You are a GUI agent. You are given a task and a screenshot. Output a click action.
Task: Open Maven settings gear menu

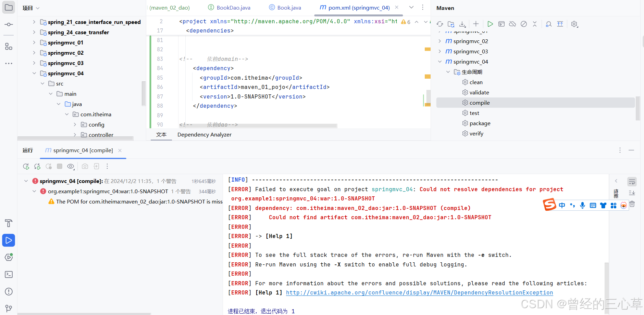point(574,24)
